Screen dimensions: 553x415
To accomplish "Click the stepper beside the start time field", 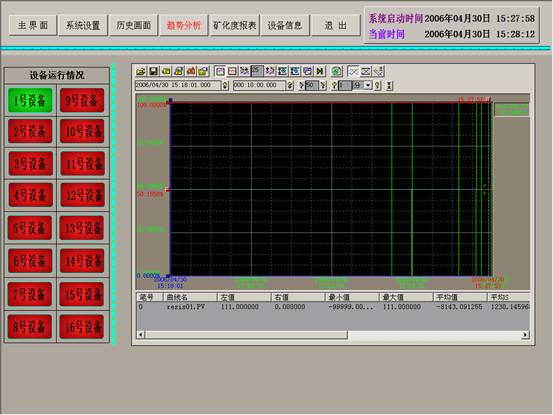I will 225,85.
